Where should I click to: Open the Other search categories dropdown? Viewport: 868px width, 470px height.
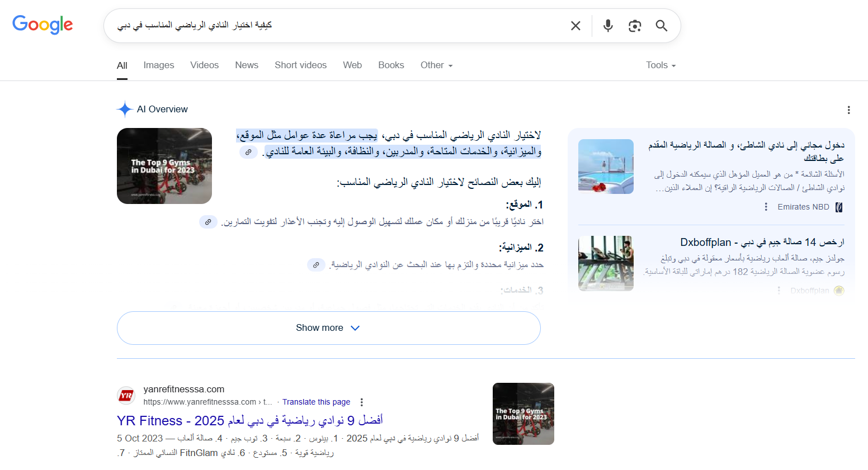[436, 65]
